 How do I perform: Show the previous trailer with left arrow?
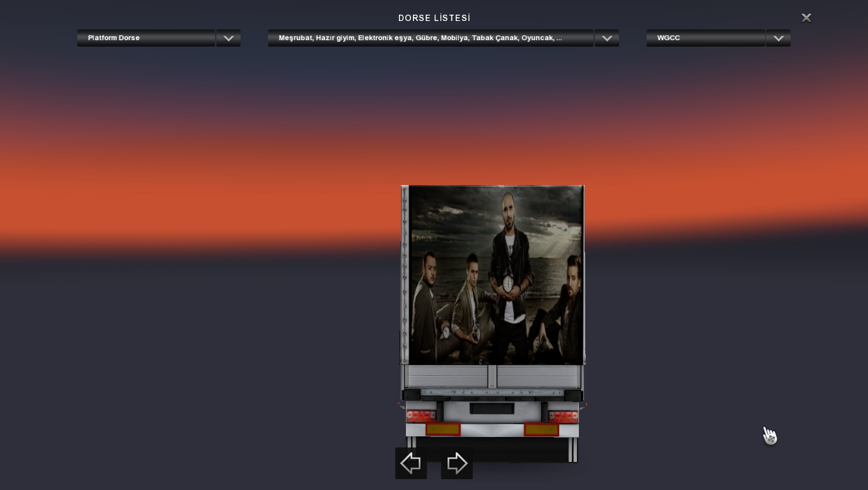coord(411,463)
